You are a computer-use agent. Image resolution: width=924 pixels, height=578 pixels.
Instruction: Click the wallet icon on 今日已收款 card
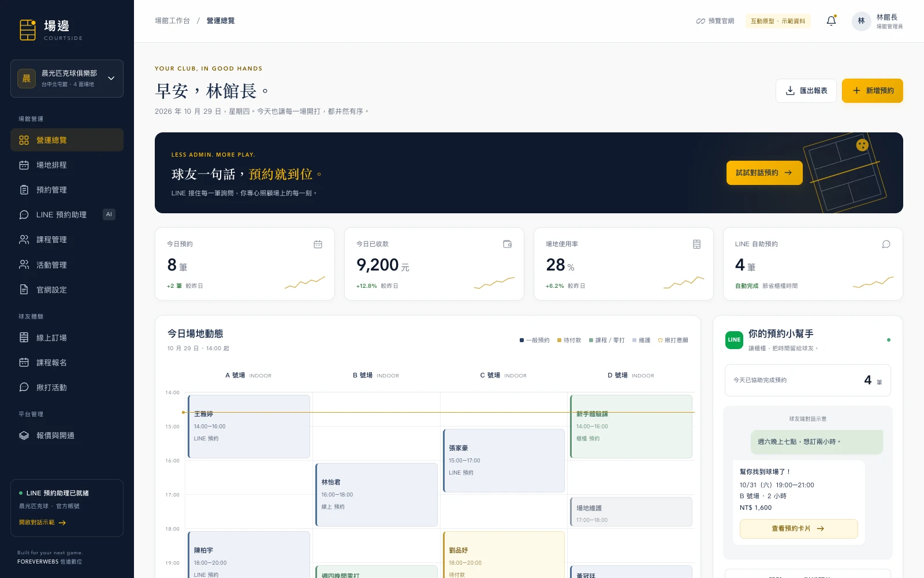(x=507, y=244)
